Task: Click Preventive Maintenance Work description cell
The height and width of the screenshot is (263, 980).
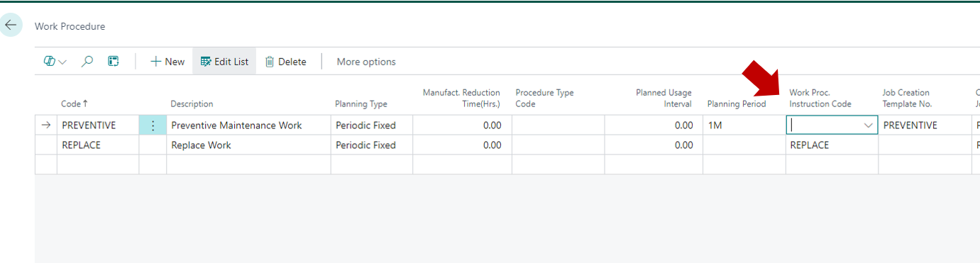Action: click(x=248, y=125)
